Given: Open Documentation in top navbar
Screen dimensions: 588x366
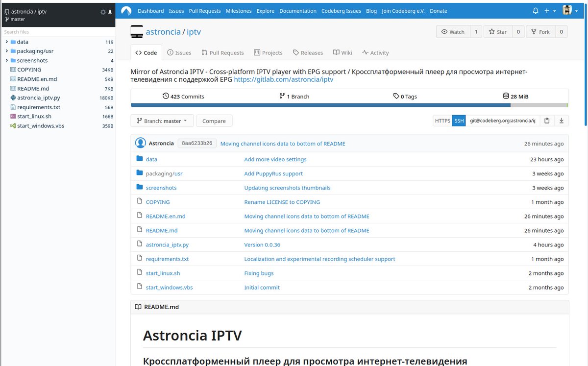Looking at the screenshot, I should [x=298, y=11].
